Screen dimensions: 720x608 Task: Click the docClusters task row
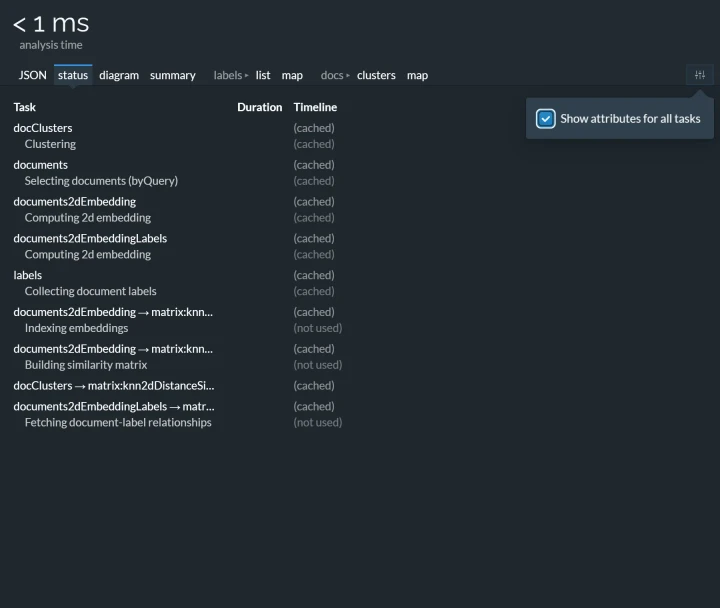(43, 128)
